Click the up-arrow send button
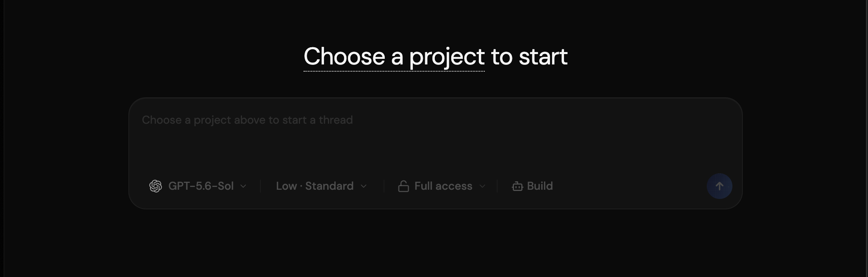Image resolution: width=868 pixels, height=277 pixels. click(x=719, y=186)
